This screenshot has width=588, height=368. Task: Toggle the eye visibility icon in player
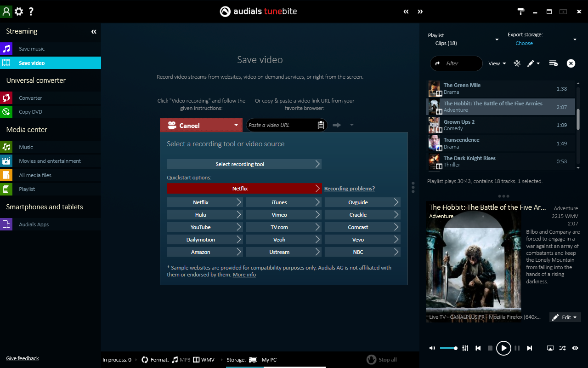coord(575,348)
